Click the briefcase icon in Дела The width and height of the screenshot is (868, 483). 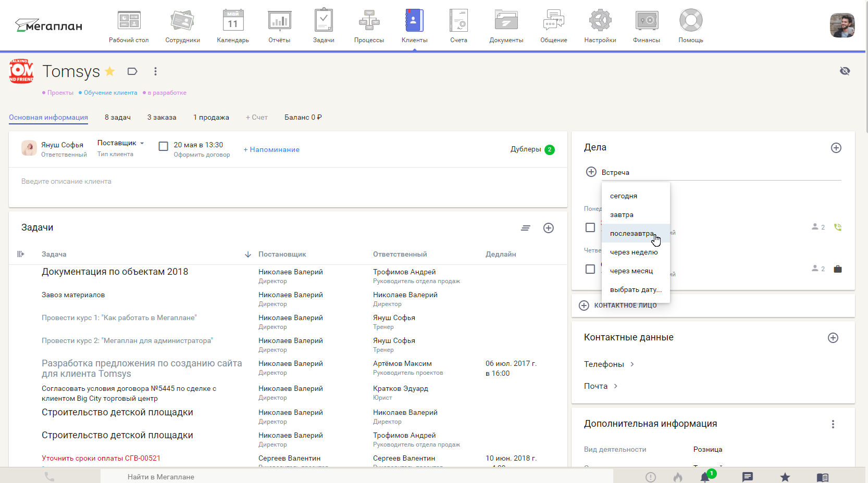tap(838, 269)
